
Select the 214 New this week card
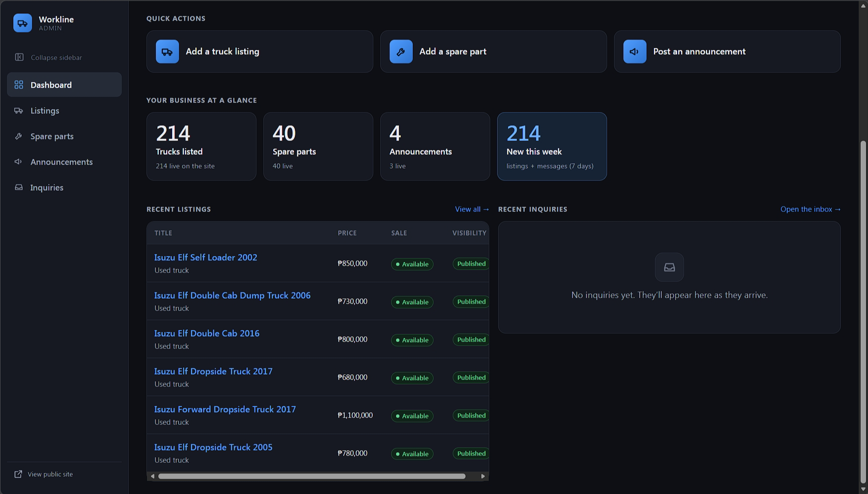(552, 146)
